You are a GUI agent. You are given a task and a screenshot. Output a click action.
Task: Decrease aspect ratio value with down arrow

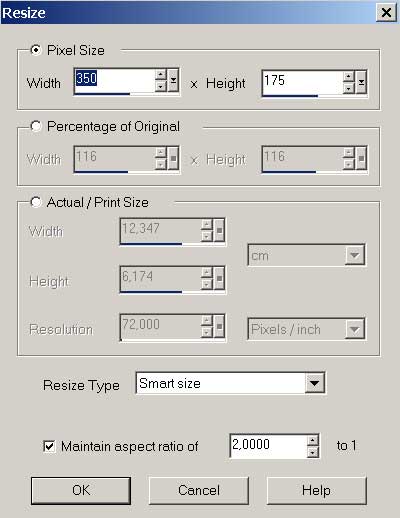tap(312, 452)
